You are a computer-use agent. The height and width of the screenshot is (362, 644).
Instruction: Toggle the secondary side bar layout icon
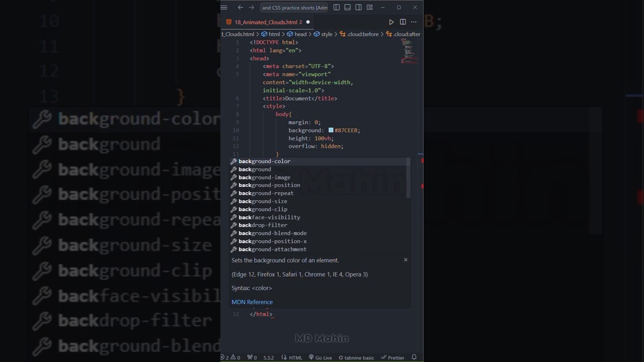pyautogui.click(x=359, y=8)
